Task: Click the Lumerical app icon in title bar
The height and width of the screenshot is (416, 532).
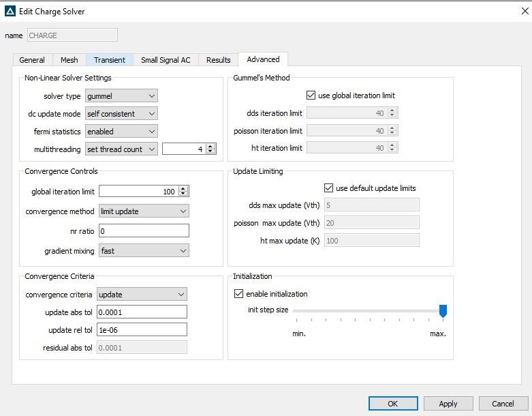Action: pyautogui.click(x=10, y=12)
